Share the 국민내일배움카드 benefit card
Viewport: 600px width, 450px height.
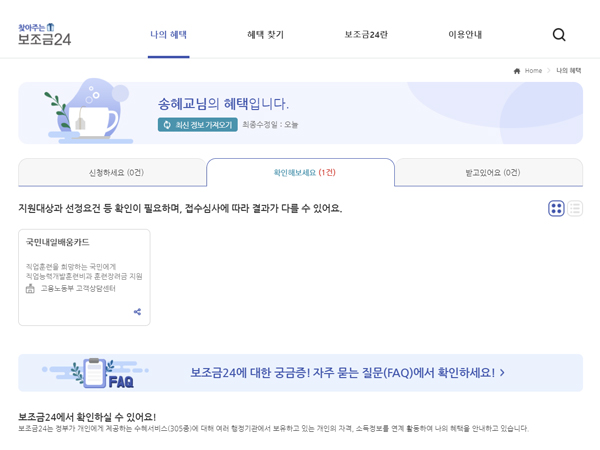pyautogui.click(x=137, y=311)
